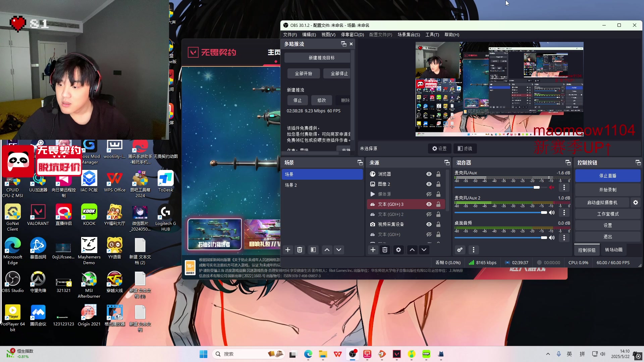Open the File Explorer taskbar icon
The width and height of the screenshot is (644, 362).
[x=323, y=354]
